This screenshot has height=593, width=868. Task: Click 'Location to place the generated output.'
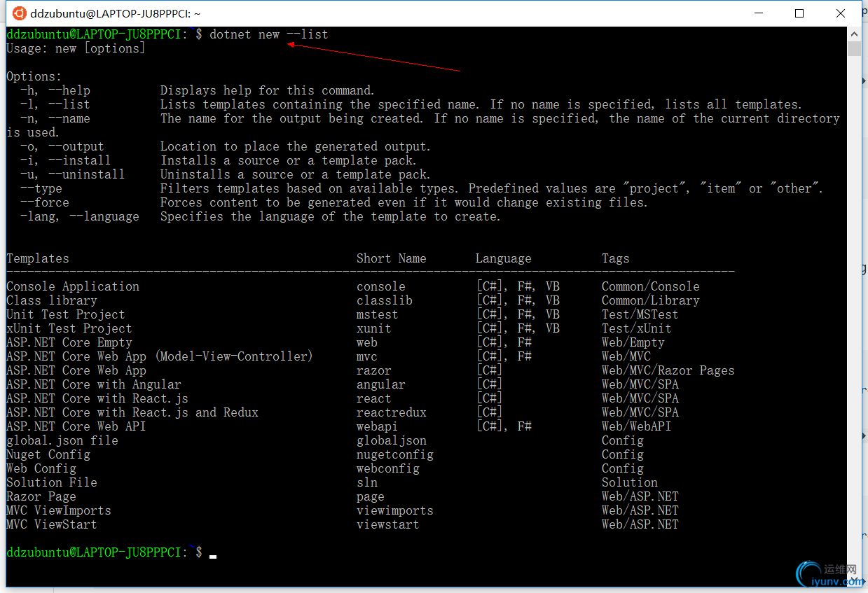pyautogui.click(x=296, y=146)
